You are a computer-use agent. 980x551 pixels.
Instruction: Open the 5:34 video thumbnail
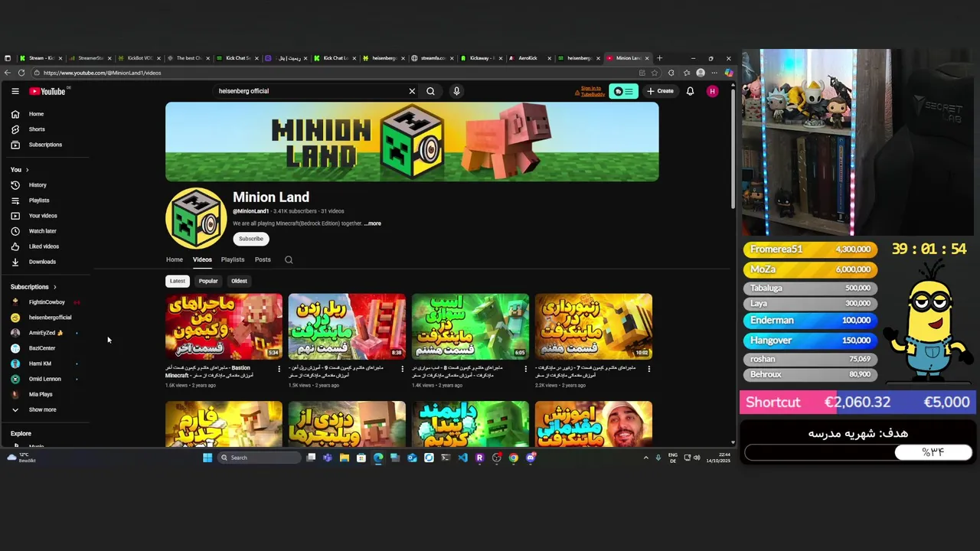pyautogui.click(x=224, y=326)
